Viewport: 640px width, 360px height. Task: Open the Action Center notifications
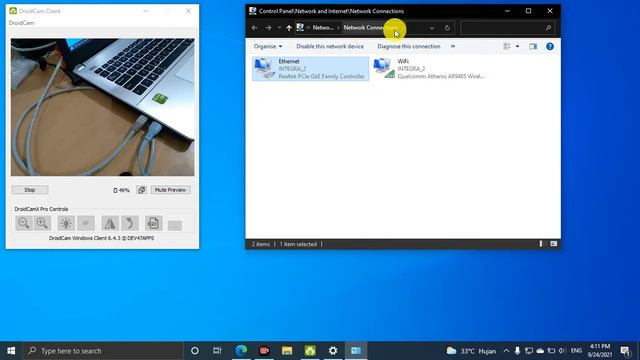coord(625,351)
